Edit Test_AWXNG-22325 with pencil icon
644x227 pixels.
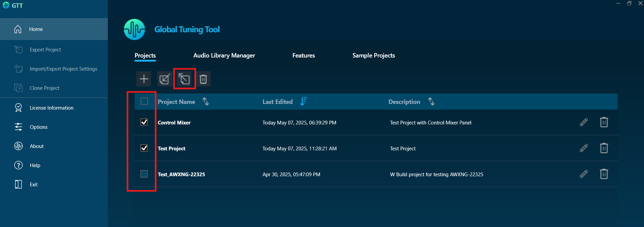click(584, 174)
